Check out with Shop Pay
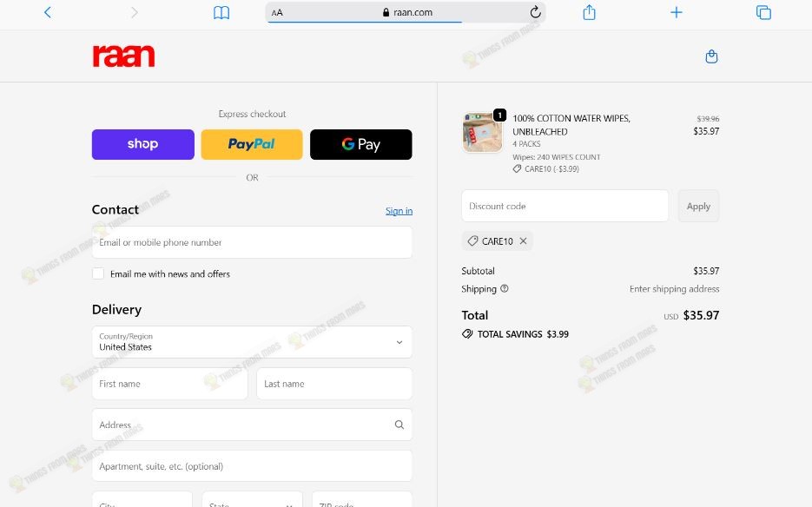The image size is (812, 507). pos(143,144)
